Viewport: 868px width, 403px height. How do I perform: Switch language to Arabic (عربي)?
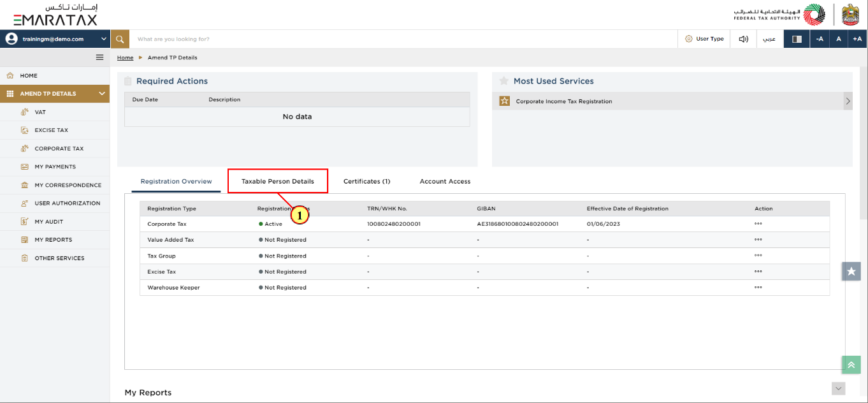(770, 39)
